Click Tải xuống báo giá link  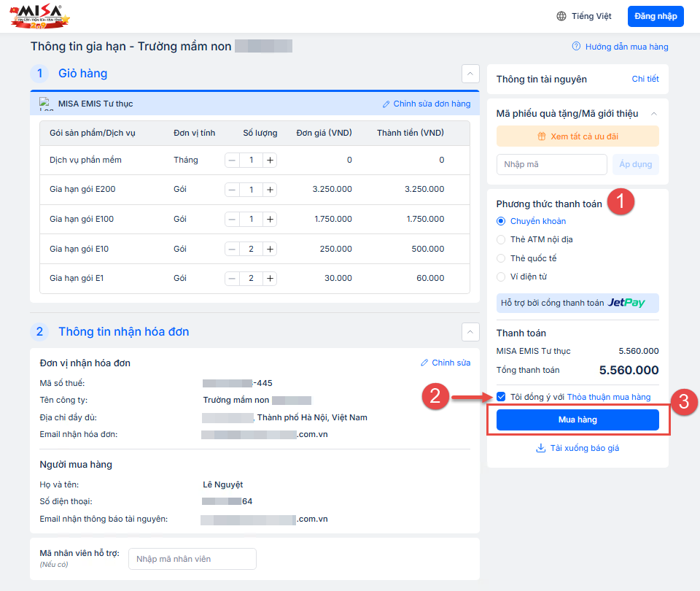click(584, 448)
